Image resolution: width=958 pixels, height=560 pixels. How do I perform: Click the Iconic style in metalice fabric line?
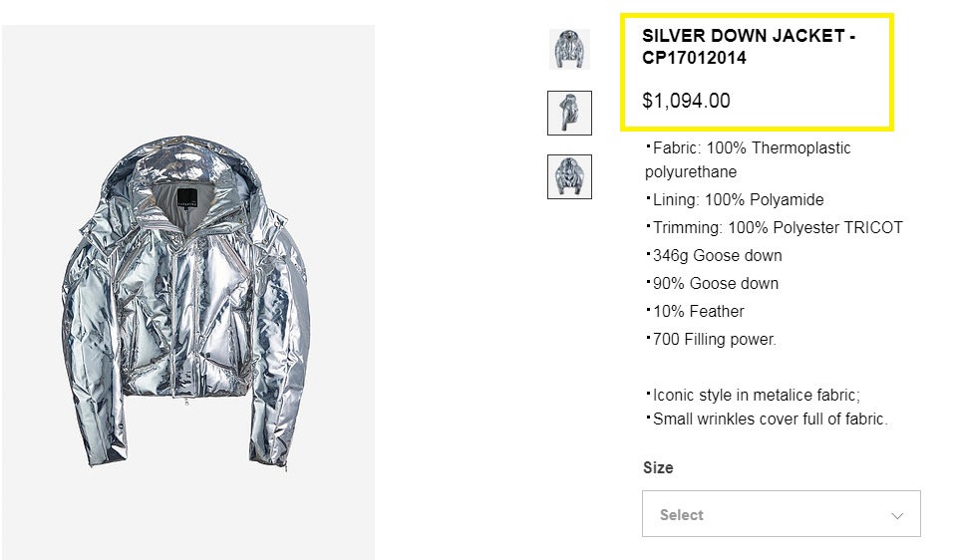pos(753,394)
